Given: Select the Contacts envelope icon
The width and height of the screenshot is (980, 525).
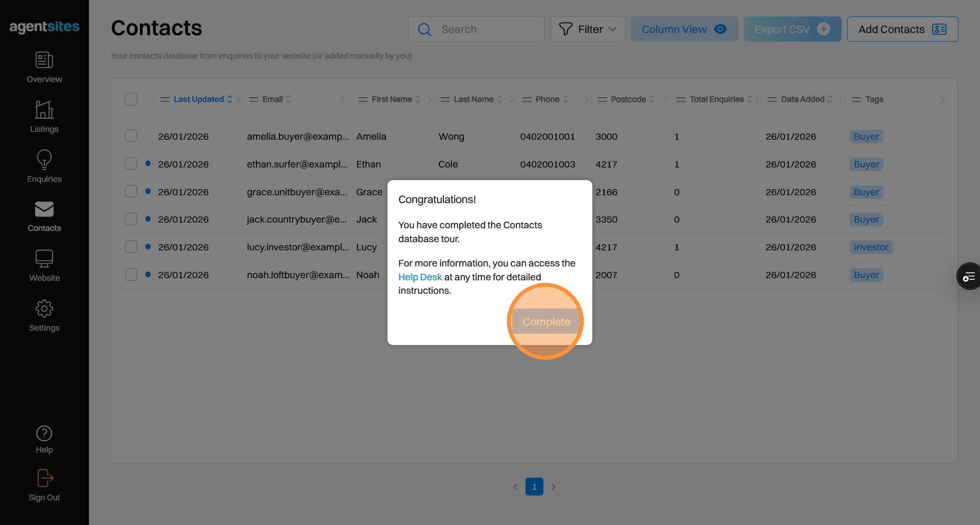Looking at the screenshot, I should [44, 210].
